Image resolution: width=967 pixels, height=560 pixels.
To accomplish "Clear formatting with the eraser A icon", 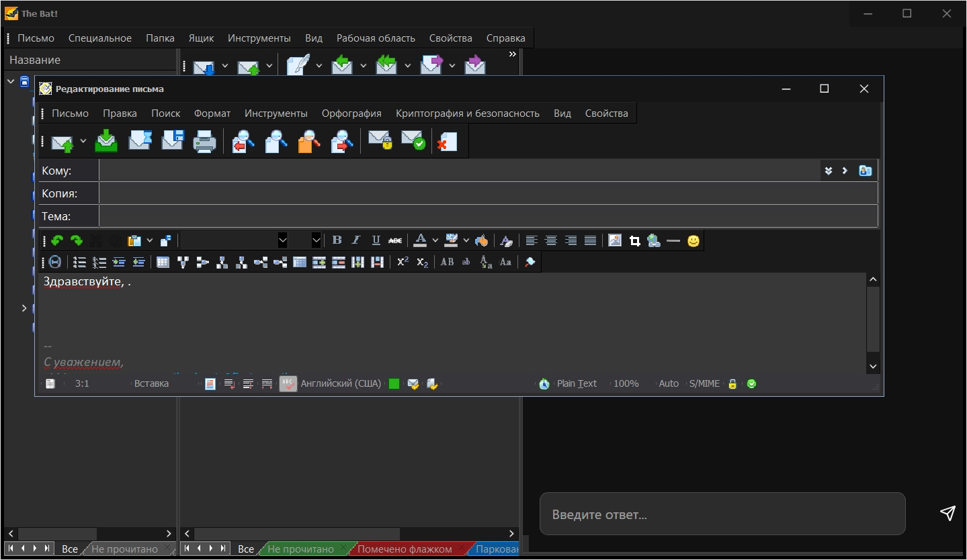I will (x=507, y=240).
